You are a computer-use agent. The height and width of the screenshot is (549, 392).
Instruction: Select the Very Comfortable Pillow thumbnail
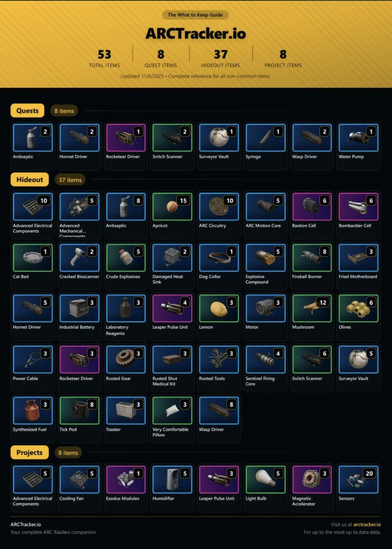[172, 410]
